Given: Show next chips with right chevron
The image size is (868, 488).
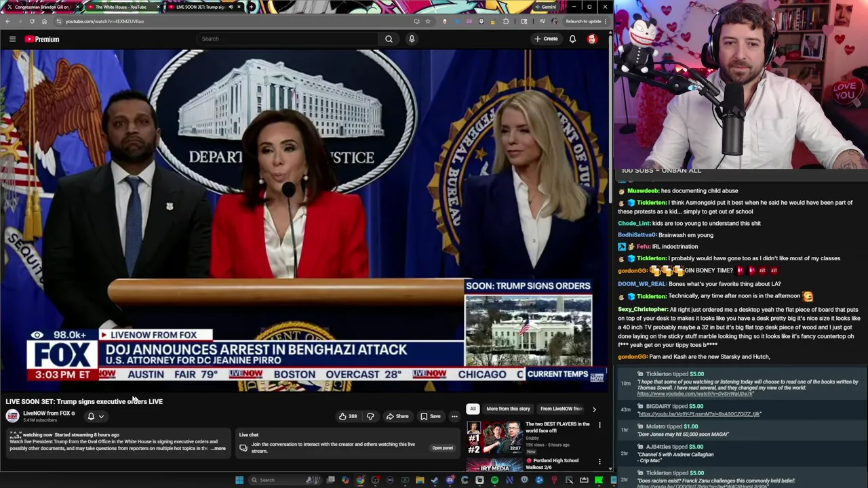Looking at the screenshot, I should tap(594, 409).
